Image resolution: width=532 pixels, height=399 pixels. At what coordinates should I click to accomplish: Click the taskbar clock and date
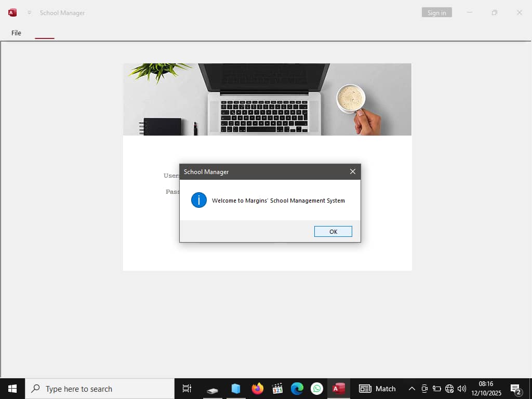[x=486, y=389]
